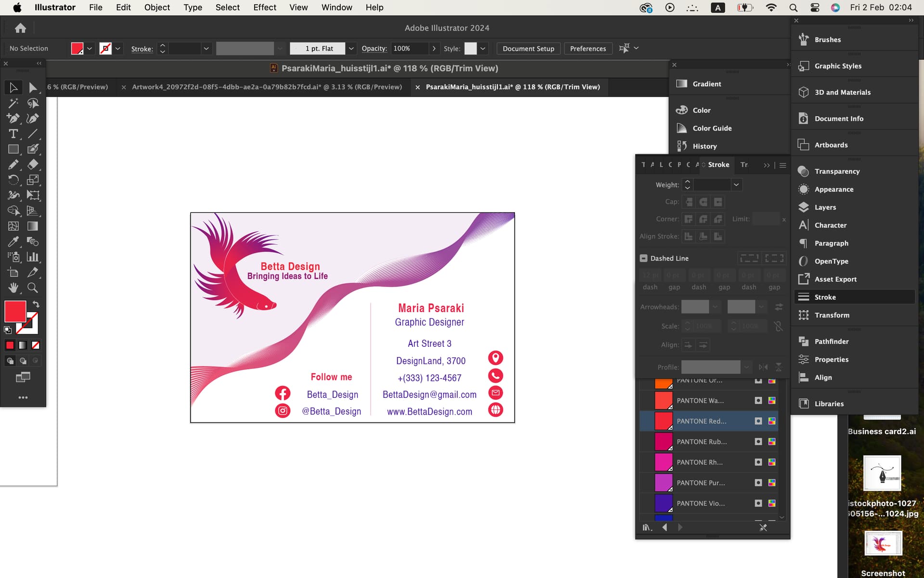Select the Pen tool

13,118
